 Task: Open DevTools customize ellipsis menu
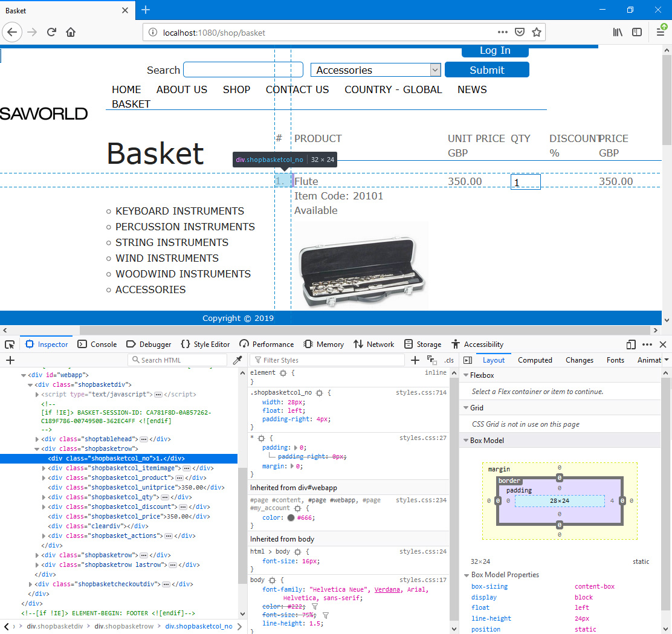(647, 344)
